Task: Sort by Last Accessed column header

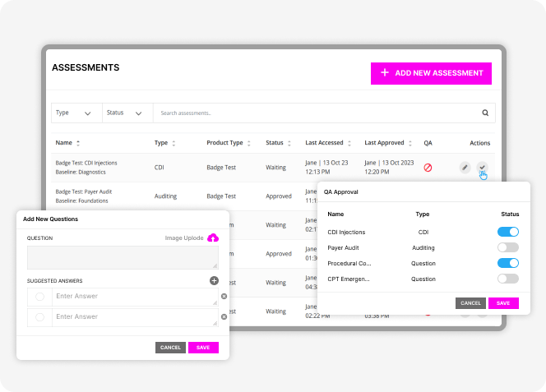Action: pos(328,143)
